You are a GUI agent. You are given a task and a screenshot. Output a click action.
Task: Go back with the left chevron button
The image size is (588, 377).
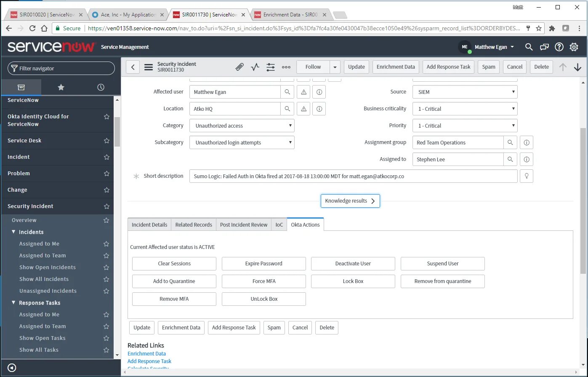[133, 67]
